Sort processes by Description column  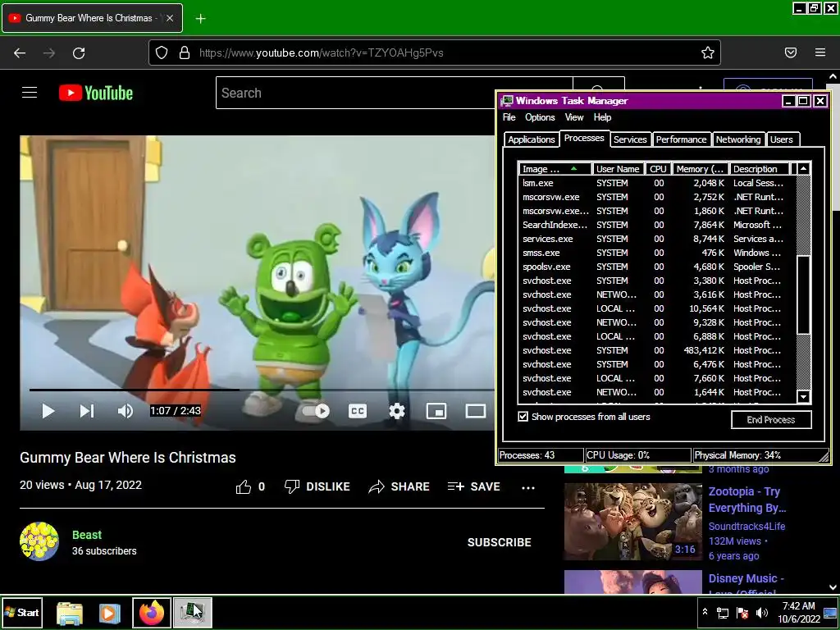(759, 169)
